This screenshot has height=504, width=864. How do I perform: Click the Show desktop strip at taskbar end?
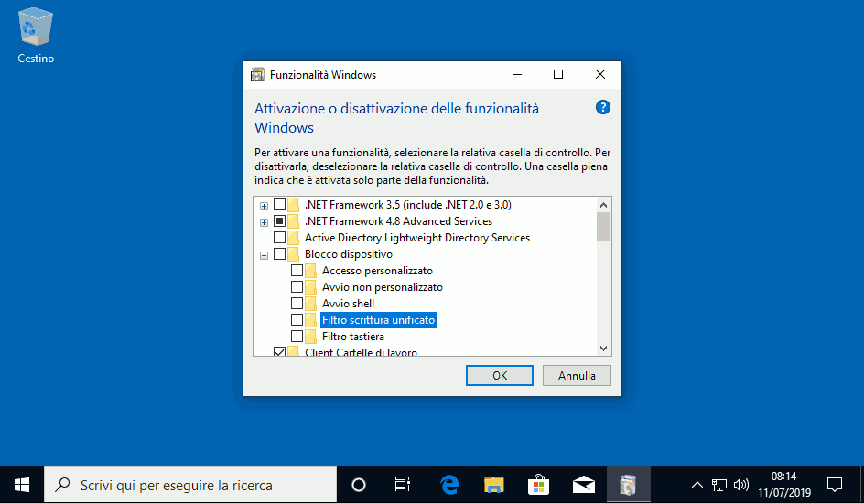tap(862, 486)
